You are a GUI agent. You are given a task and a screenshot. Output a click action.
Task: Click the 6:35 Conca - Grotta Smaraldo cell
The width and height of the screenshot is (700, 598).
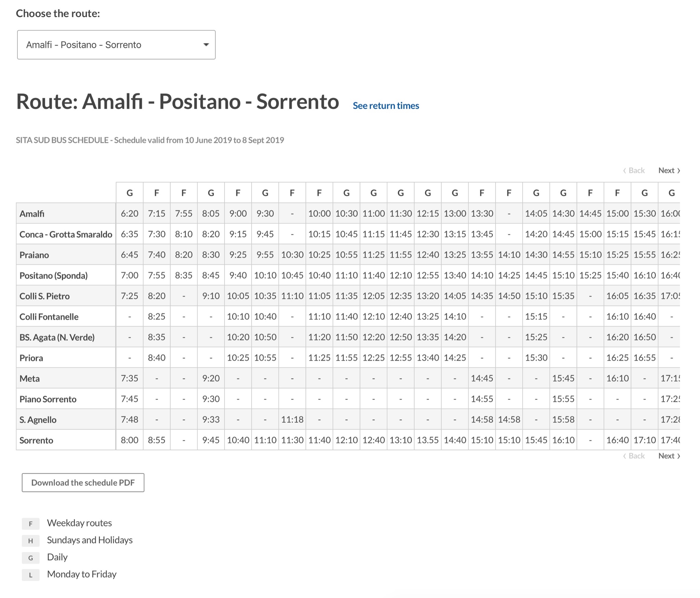point(130,234)
